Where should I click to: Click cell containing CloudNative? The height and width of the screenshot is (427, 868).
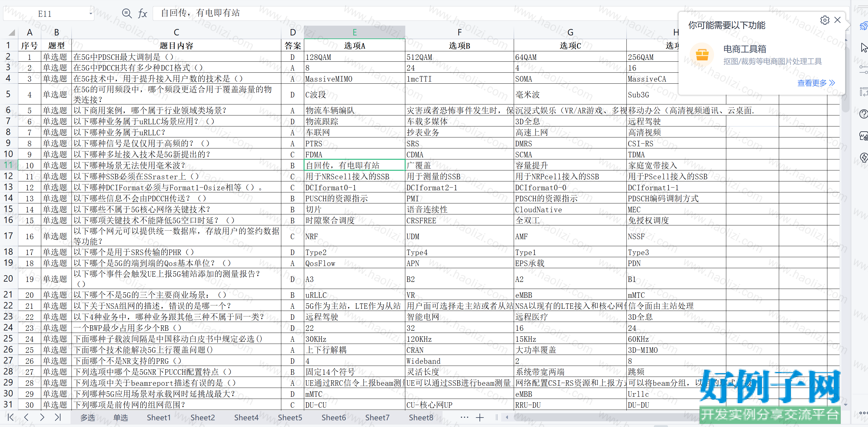point(570,209)
